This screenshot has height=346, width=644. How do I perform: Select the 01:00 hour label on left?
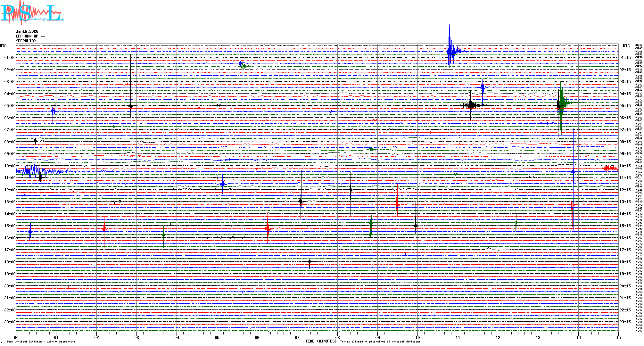coord(10,58)
